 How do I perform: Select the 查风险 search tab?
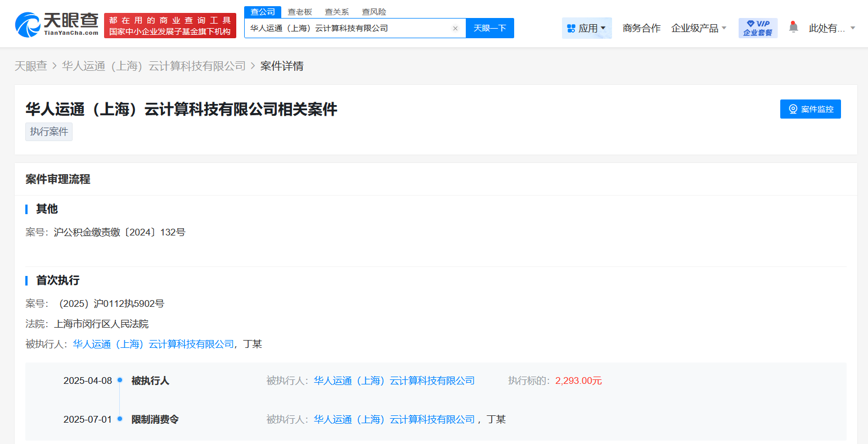coord(374,12)
